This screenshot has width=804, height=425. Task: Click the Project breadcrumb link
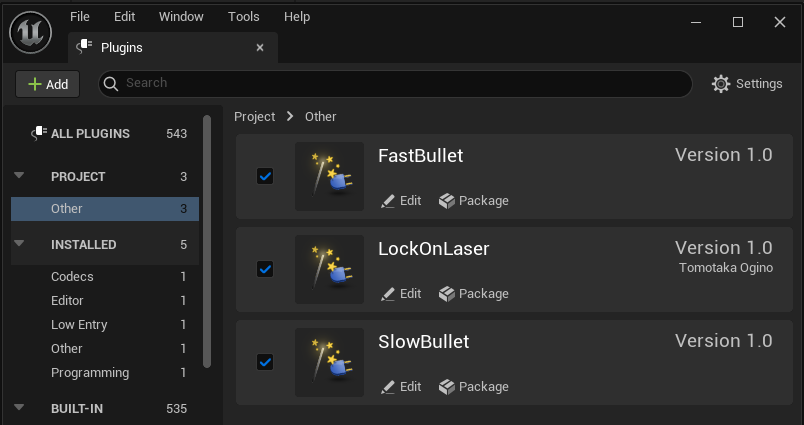point(254,117)
